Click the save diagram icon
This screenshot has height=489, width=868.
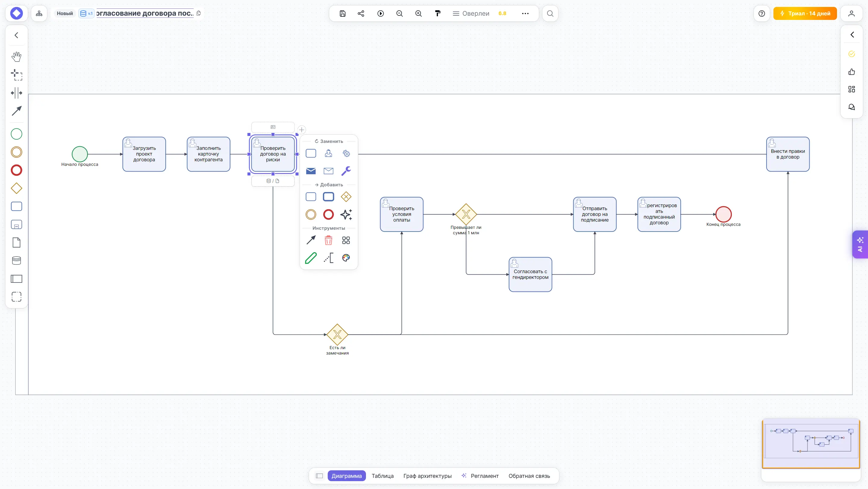[343, 14]
